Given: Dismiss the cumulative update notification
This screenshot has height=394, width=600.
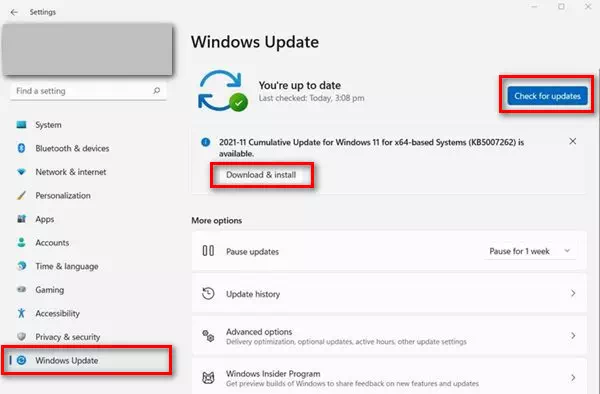Looking at the screenshot, I should coord(572,142).
